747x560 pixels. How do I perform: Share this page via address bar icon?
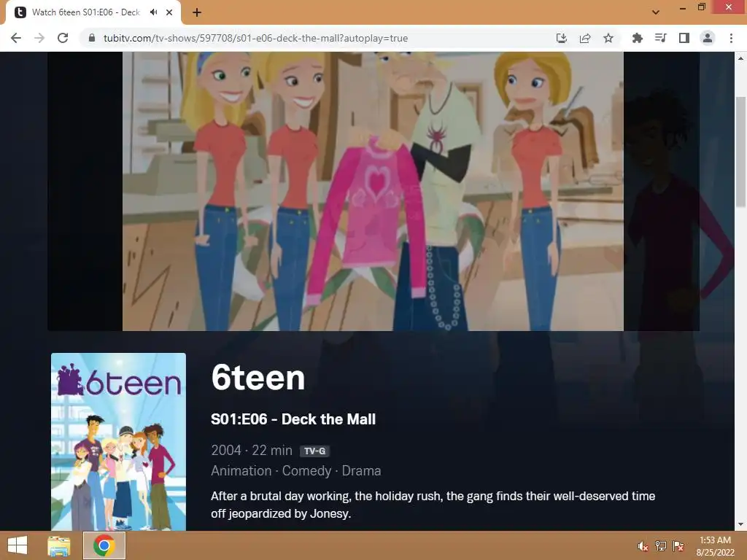point(585,38)
